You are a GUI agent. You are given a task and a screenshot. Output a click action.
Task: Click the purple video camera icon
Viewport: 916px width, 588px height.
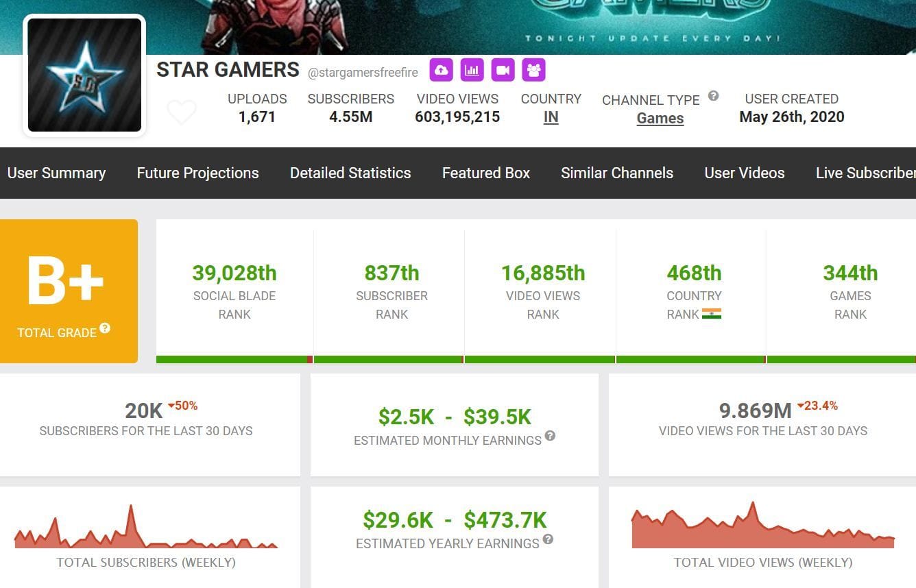coord(503,69)
